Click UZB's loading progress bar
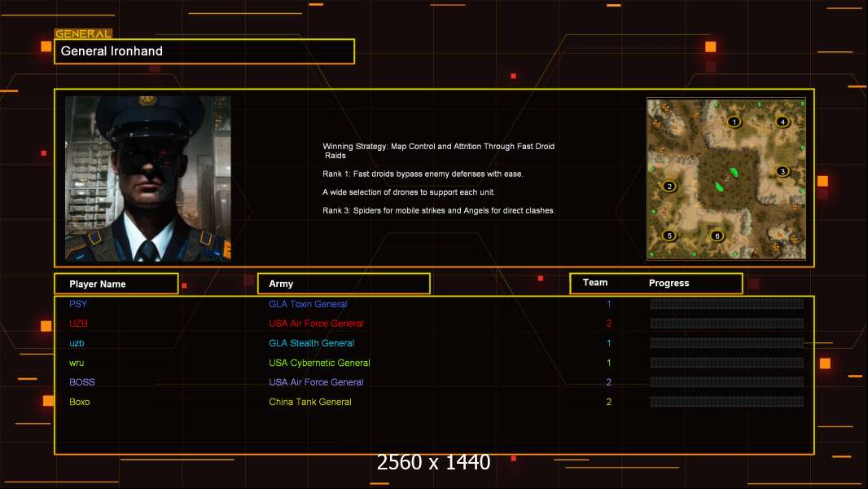This screenshot has width=868, height=489. (727, 324)
